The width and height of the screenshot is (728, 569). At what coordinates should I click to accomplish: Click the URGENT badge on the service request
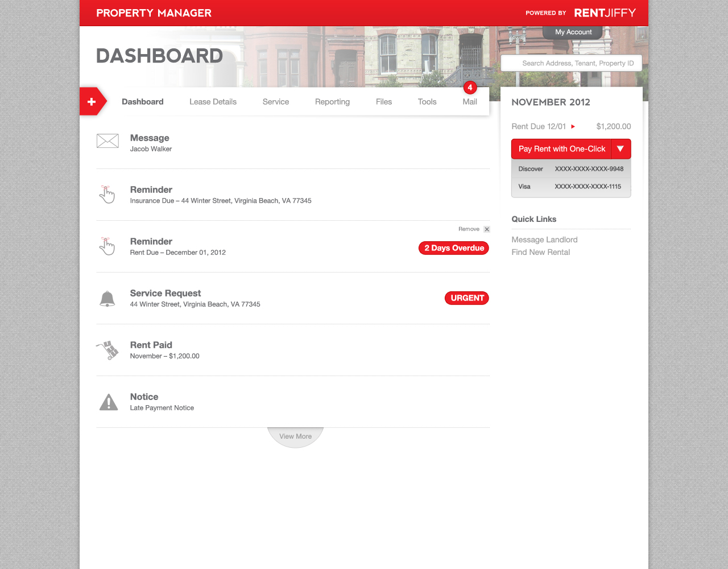click(466, 298)
